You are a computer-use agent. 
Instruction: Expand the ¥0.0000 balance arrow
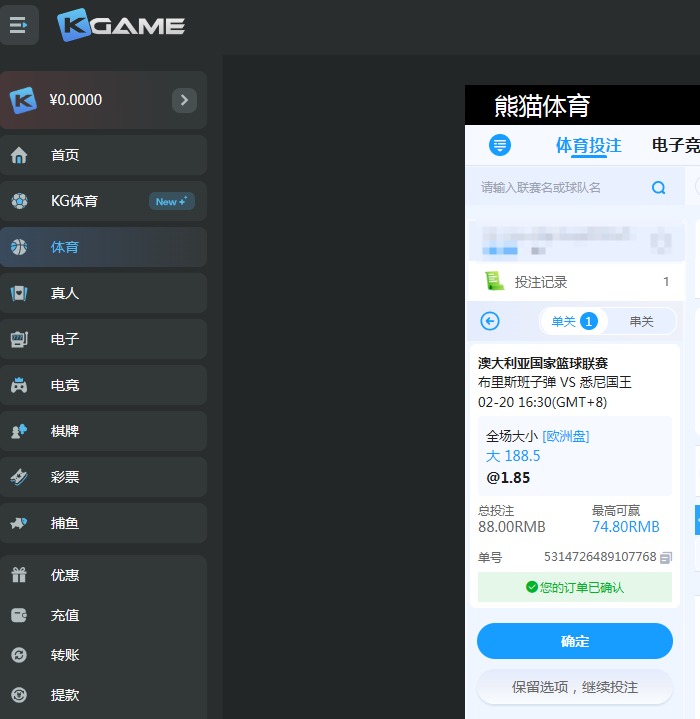pos(184,100)
